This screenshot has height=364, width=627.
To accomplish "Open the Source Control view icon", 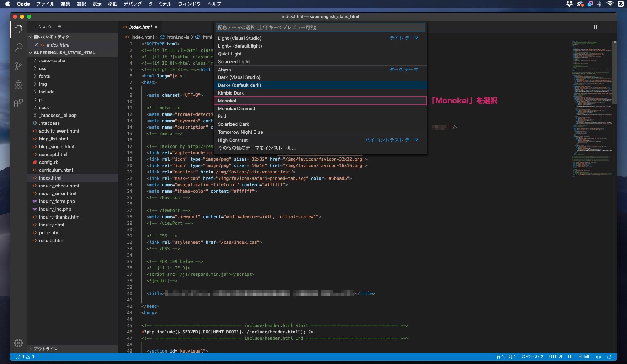I will (x=18, y=66).
